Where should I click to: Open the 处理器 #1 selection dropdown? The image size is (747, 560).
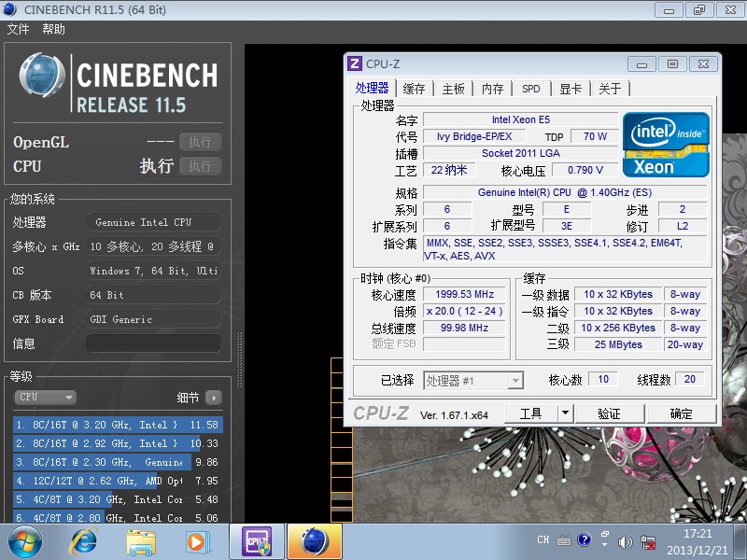(473, 381)
